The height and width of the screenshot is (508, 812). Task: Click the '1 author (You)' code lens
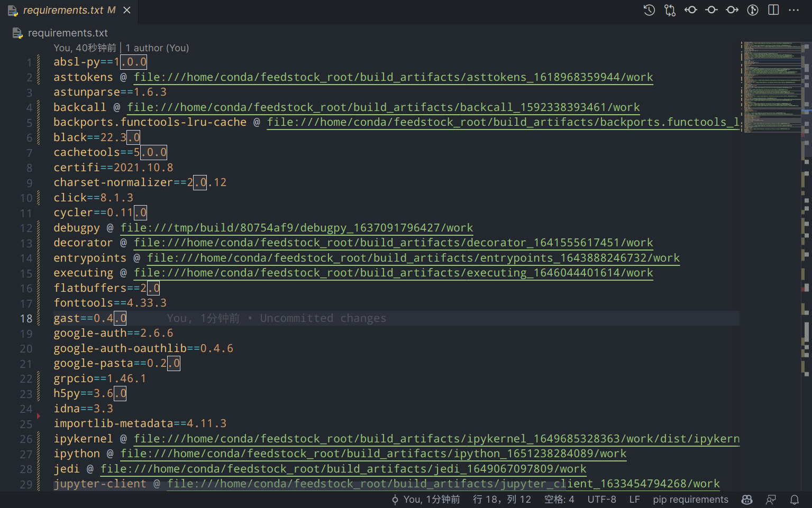click(157, 48)
